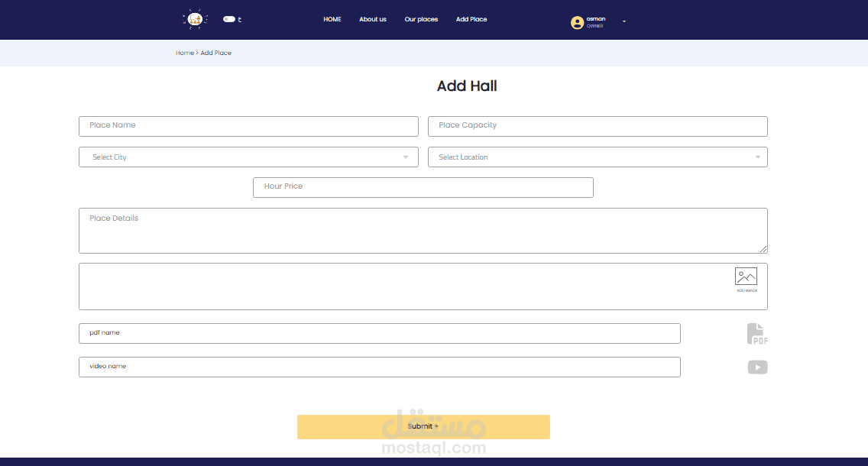Image resolution: width=868 pixels, height=466 pixels.
Task: Open the HOME menu item
Action: point(332,19)
